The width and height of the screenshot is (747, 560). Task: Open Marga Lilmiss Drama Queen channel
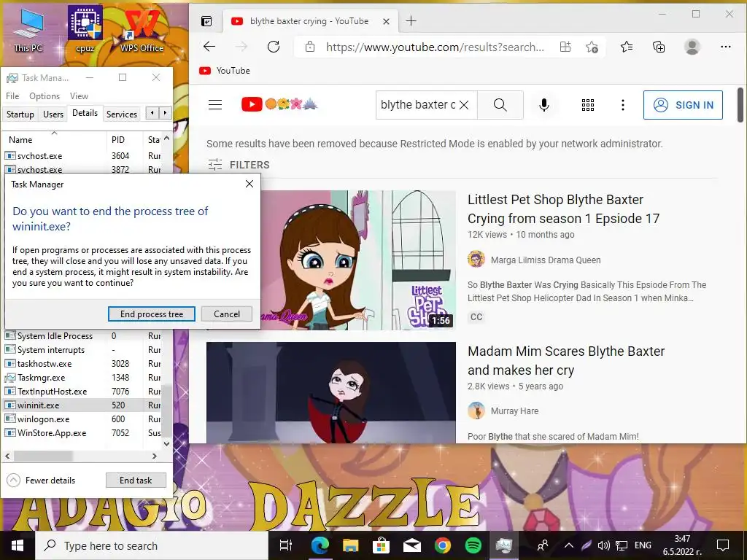tap(546, 260)
